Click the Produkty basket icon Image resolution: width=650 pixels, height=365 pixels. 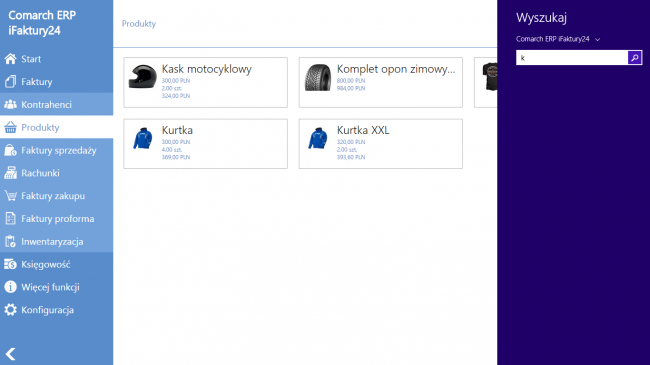coord(10,127)
